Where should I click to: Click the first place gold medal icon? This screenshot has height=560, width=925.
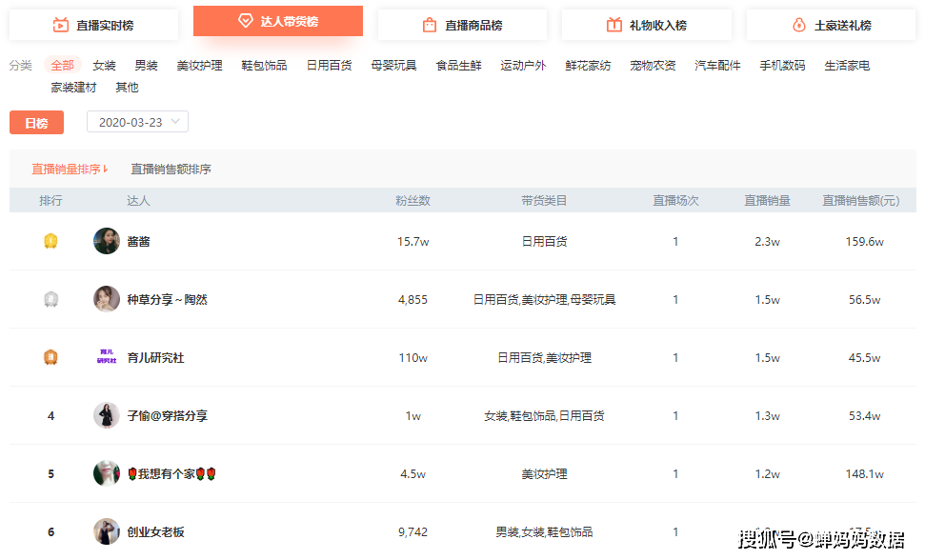click(x=51, y=241)
